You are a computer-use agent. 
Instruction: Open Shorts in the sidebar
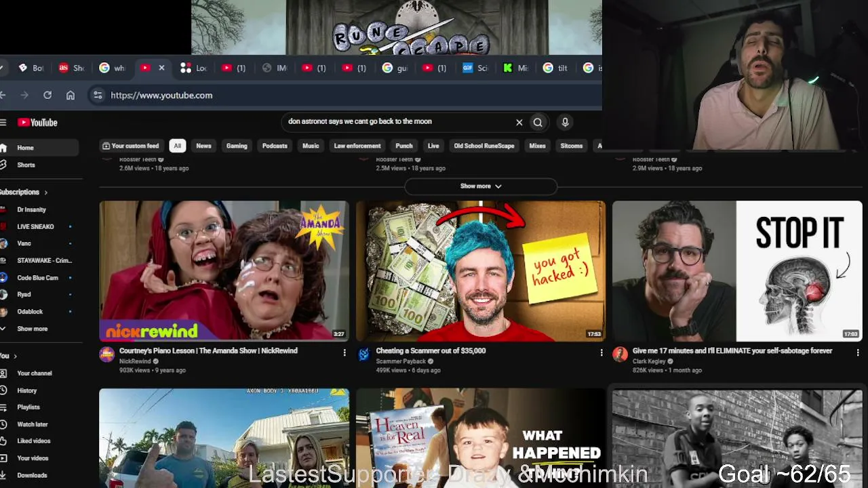26,165
